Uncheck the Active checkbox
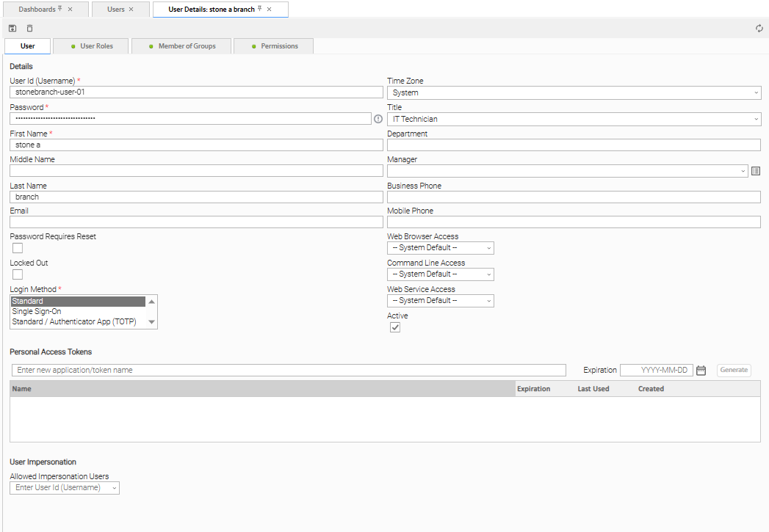The height and width of the screenshot is (532, 769). coord(395,327)
